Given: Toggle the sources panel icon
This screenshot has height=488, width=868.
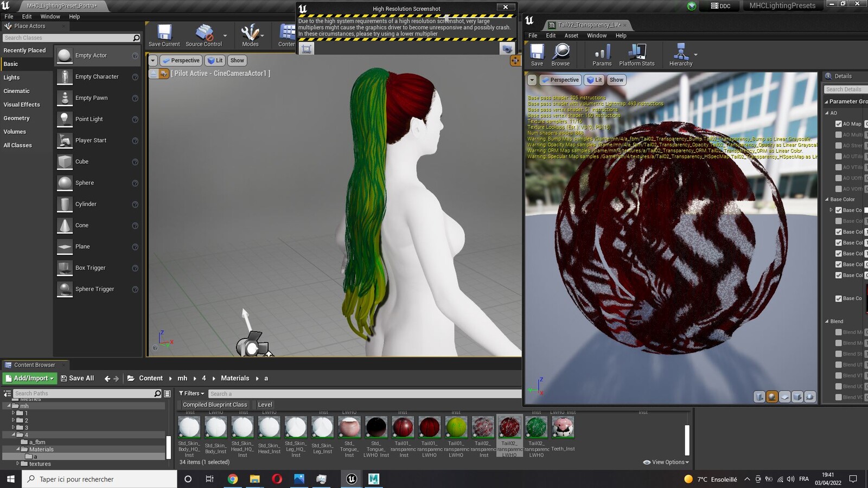Looking at the screenshot, I should click(x=7, y=394).
